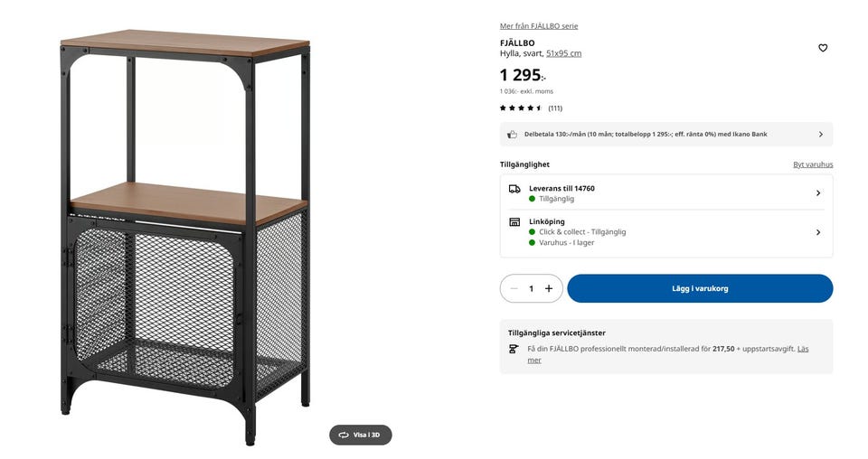This screenshot has width=868, height=459.
Task: Click the delivery truck icon
Action: [514, 189]
